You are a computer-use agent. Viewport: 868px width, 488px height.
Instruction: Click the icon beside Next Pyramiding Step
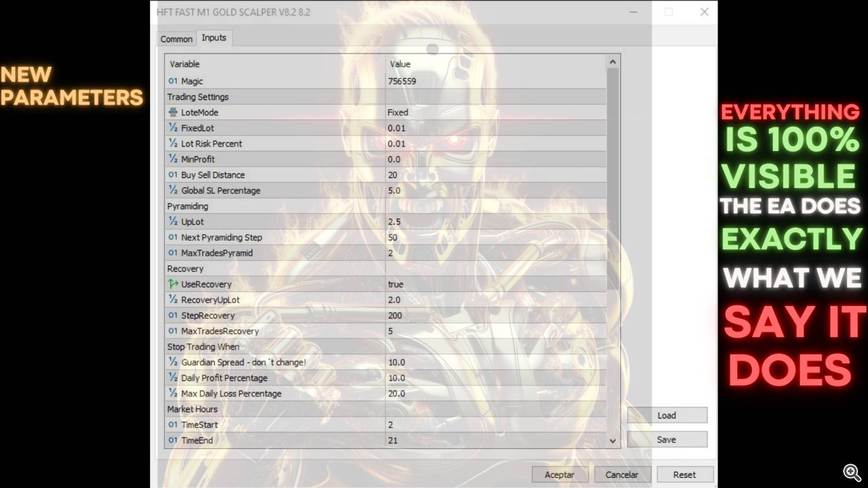172,237
